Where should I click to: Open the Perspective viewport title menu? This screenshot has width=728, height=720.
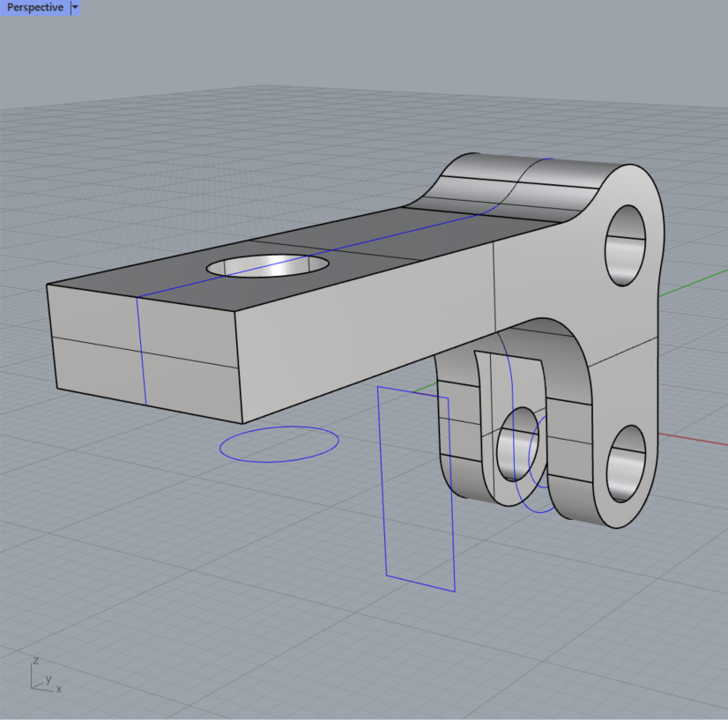pyautogui.click(x=35, y=7)
